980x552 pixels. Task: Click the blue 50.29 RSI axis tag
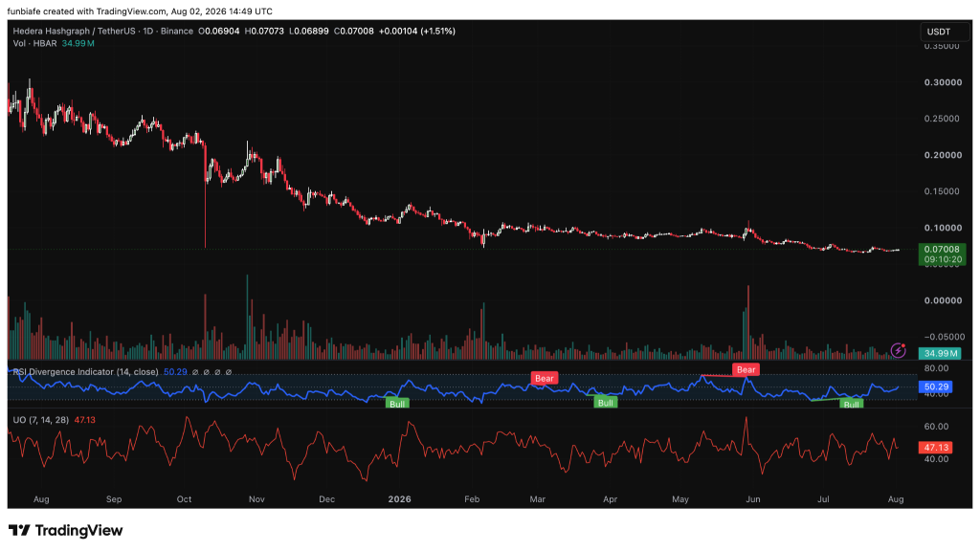pyautogui.click(x=936, y=387)
